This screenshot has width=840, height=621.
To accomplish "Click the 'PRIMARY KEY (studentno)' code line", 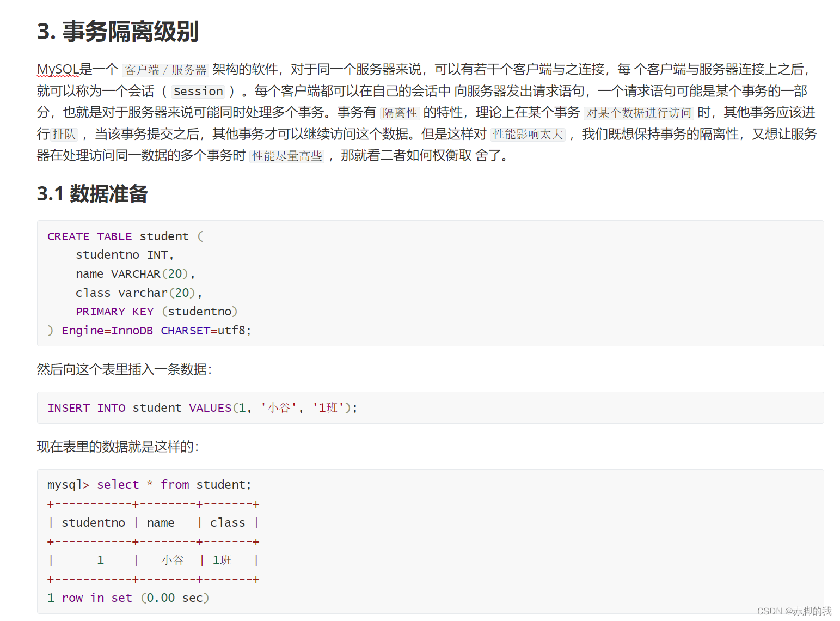I will [157, 312].
